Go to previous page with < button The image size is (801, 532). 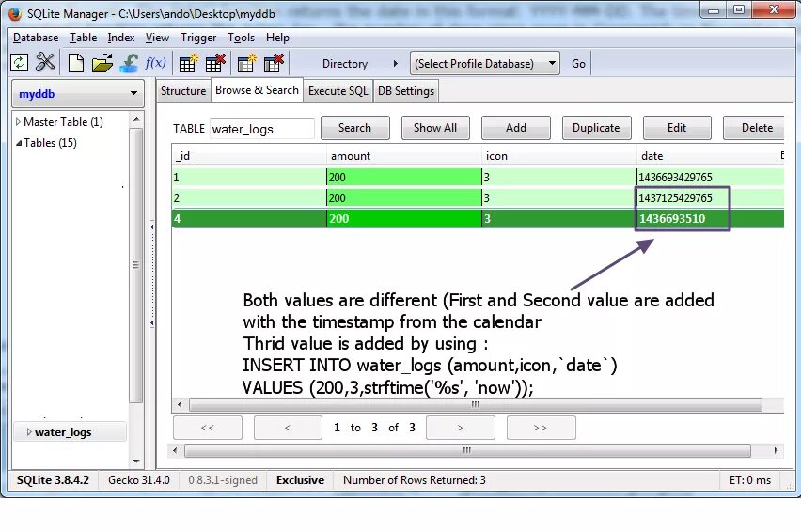288,428
